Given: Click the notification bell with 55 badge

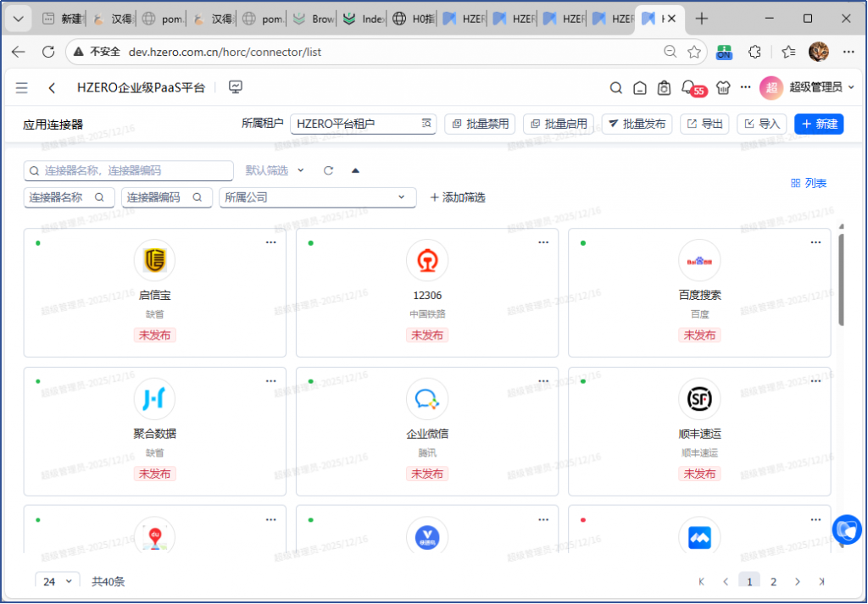Looking at the screenshot, I should [688, 87].
